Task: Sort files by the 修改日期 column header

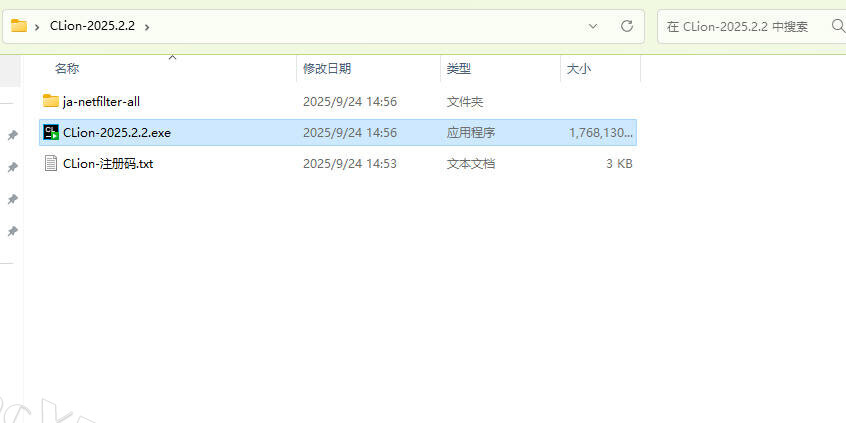Action: (x=327, y=69)
